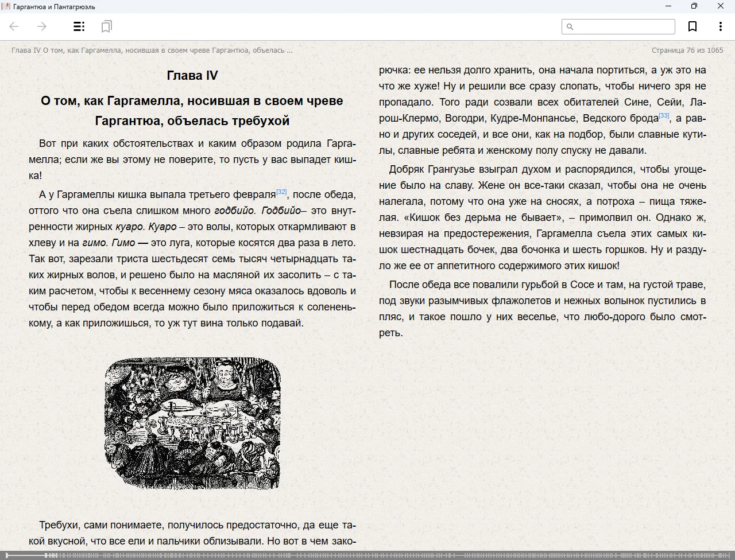Click the 'Глава IV' chapter heading

coord(192,75)
